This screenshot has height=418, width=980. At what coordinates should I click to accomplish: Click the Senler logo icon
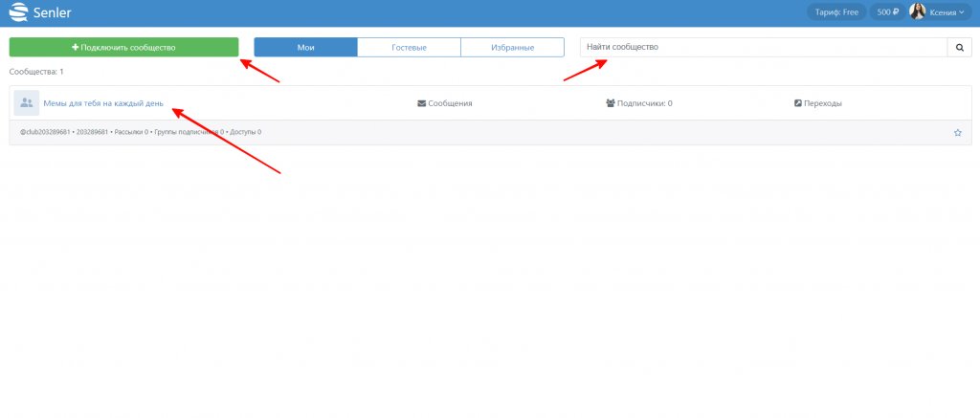coord(18,12)
